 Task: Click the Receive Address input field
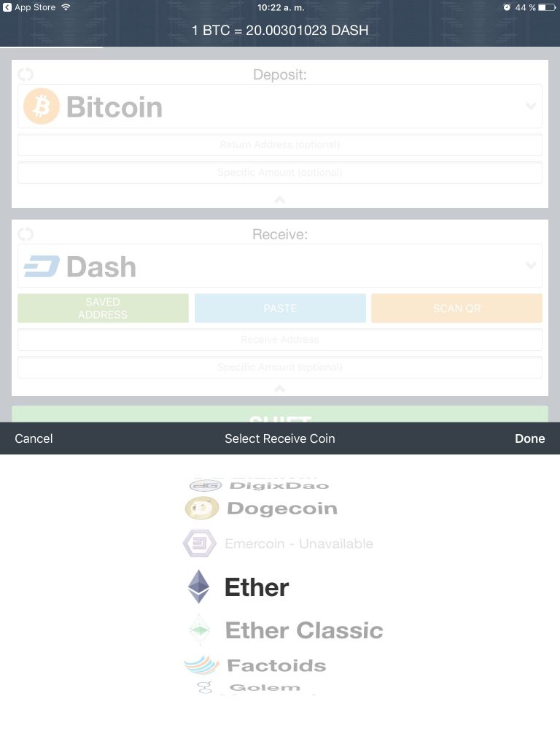tap(280, 340)
